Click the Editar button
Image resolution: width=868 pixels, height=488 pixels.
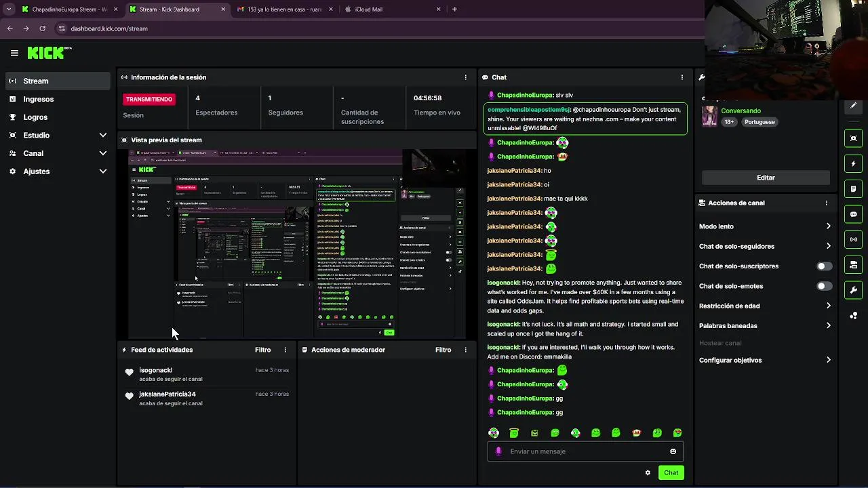pyautogui.click(x=766, y=178)
